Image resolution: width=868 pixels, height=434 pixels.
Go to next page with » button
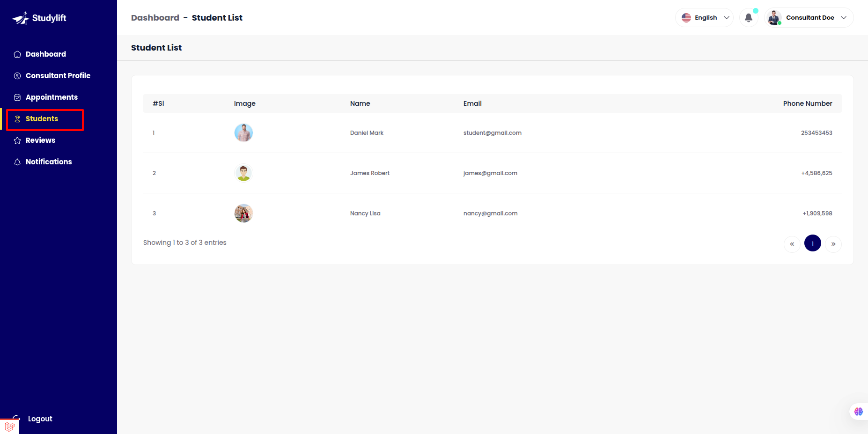point(833,244)
